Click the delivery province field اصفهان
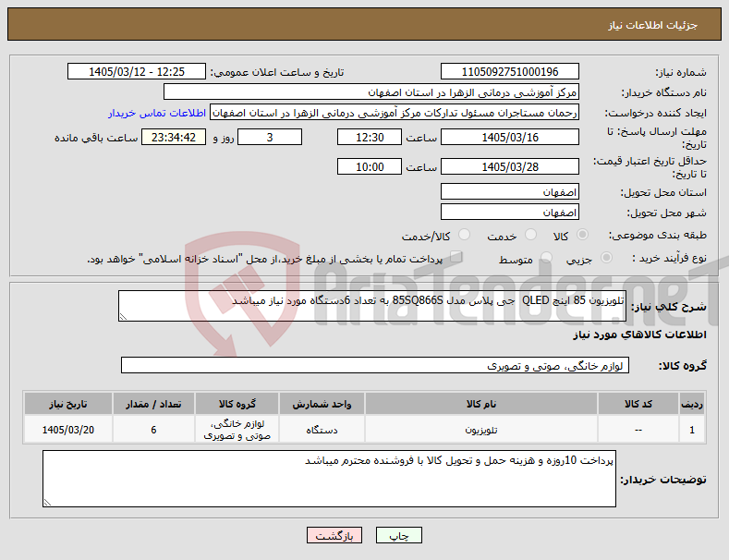729x560 pixels. coord(510,191)
